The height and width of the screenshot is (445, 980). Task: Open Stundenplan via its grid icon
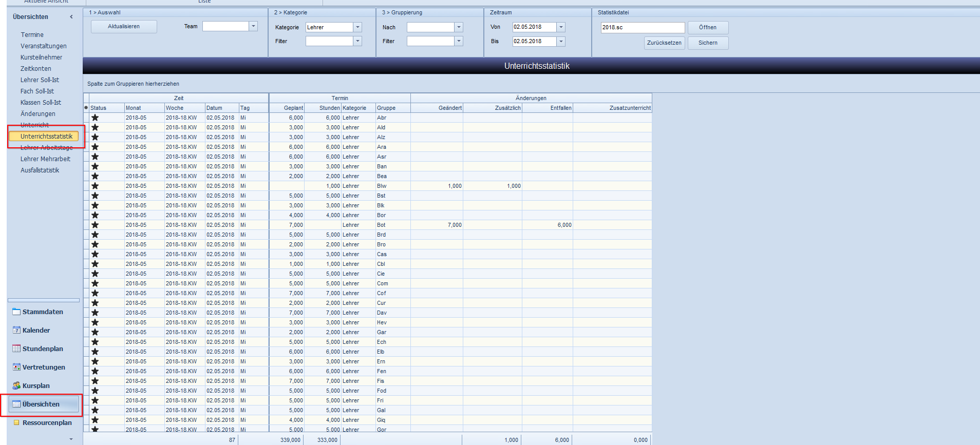16,349
